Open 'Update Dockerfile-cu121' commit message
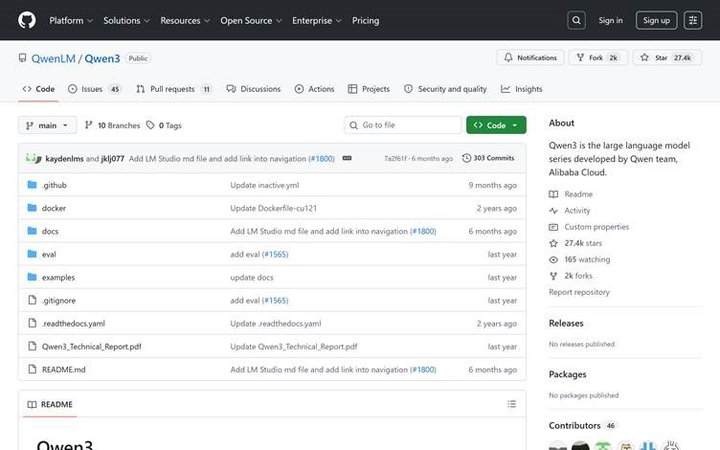720x450 pixels. coord(273,208)
